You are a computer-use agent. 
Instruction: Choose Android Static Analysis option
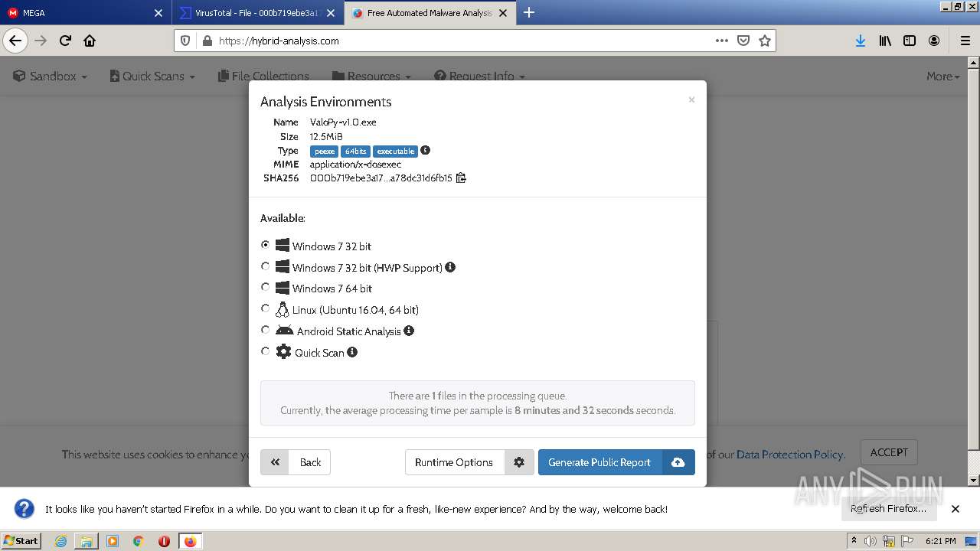click(266, 330)
